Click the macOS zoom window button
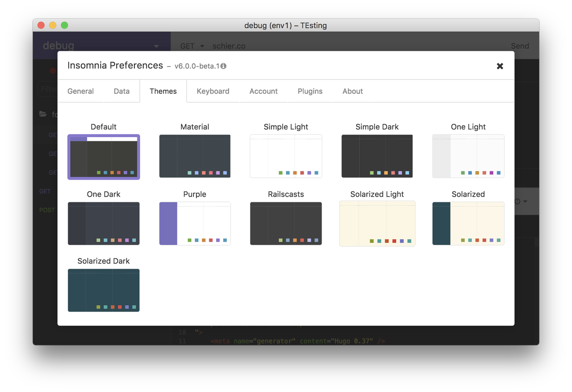This screenshot has width=572, height=392. click(64, 25)
